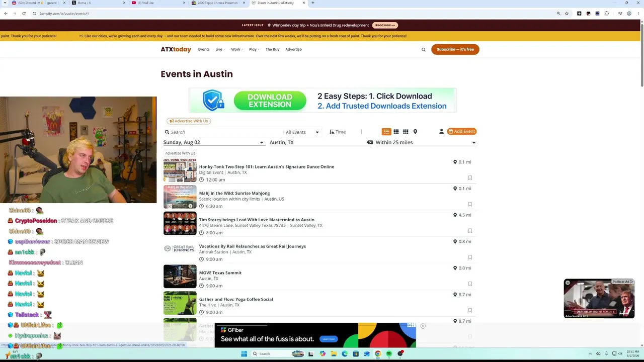Open the map view pin icon
This screenshot has width=644, height=362.
coord(415,132)
